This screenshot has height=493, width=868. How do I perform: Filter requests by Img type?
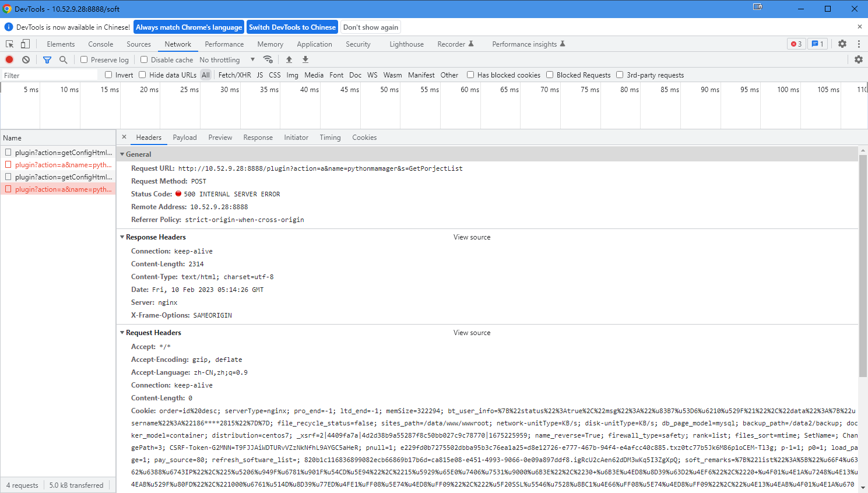[x=293, y=75]
